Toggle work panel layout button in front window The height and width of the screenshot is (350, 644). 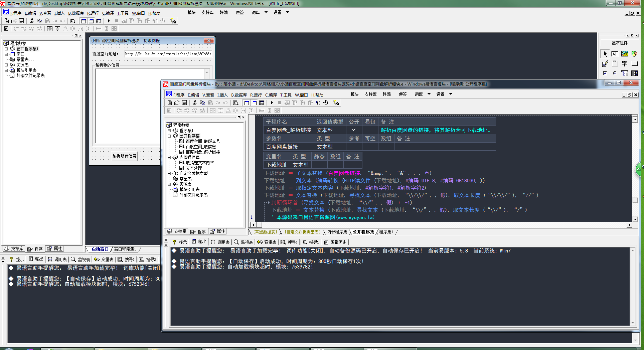246,103
